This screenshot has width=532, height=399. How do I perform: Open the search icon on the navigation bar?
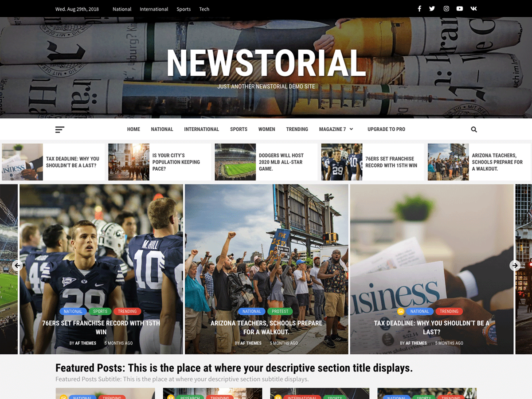(x=473, y=129)
